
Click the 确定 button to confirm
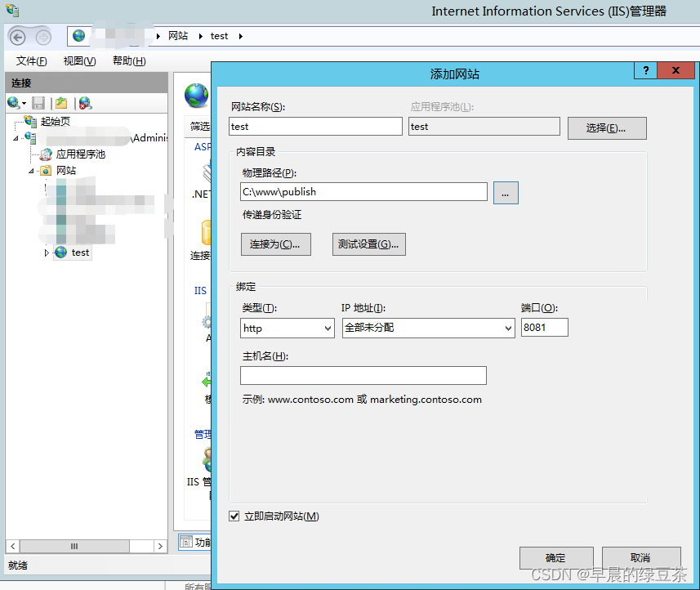coord(556,557)
